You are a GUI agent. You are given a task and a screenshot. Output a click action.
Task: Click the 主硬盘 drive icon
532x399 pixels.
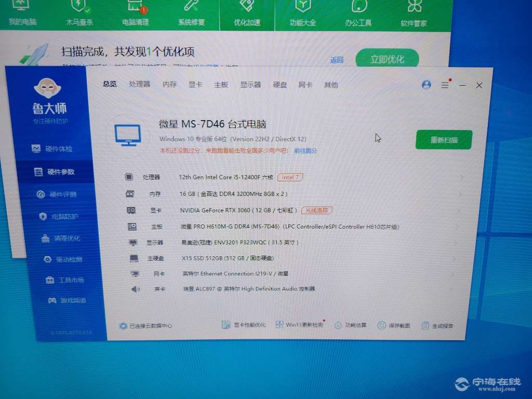tap(134, 259)
